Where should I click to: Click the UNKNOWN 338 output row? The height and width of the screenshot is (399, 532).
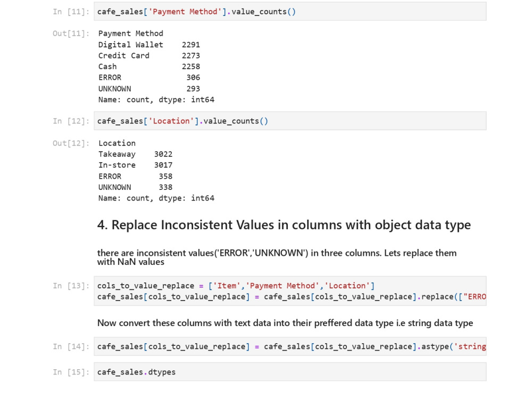tap(135, 187)
